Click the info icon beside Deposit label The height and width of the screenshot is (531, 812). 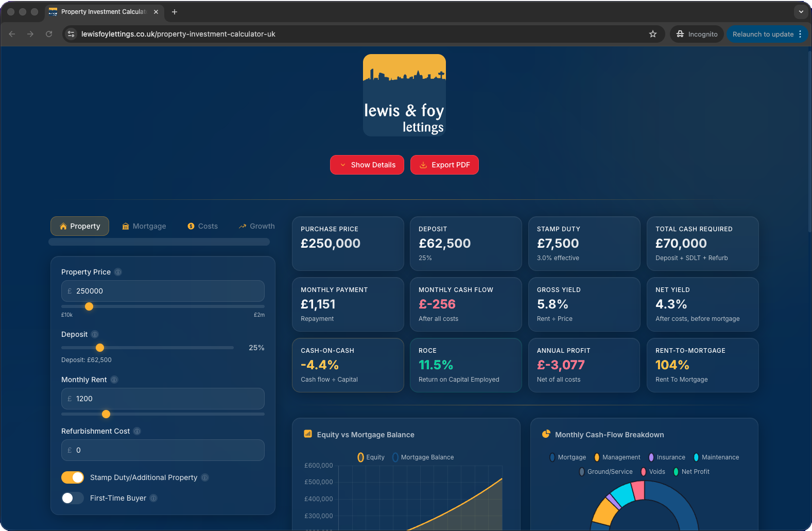[95, 334]
